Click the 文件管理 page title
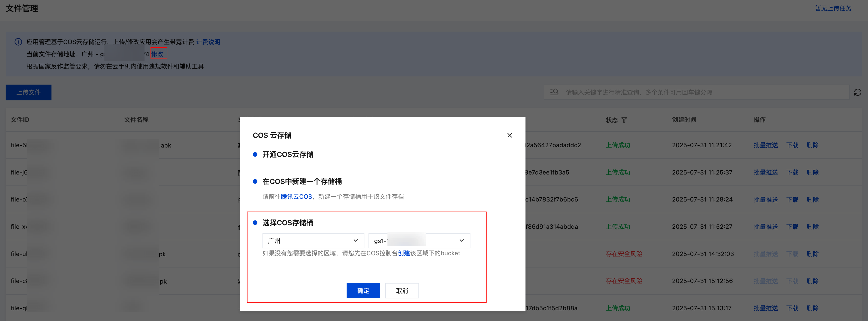The width and height of the screenshot is (868, 321). [22, 8]
